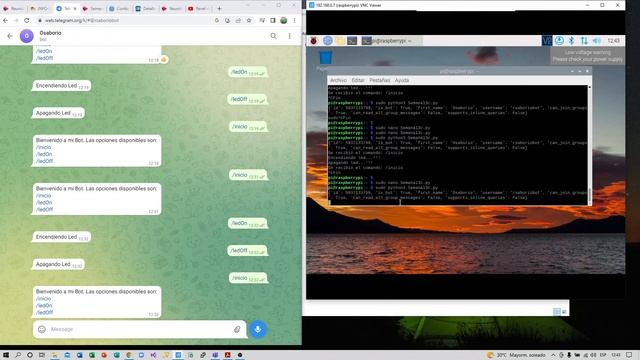Viewport: 640px width, 360px height.
Task: Select the web.telegram.org address bar
Action: pyautogui.click(x=124, y=20)
